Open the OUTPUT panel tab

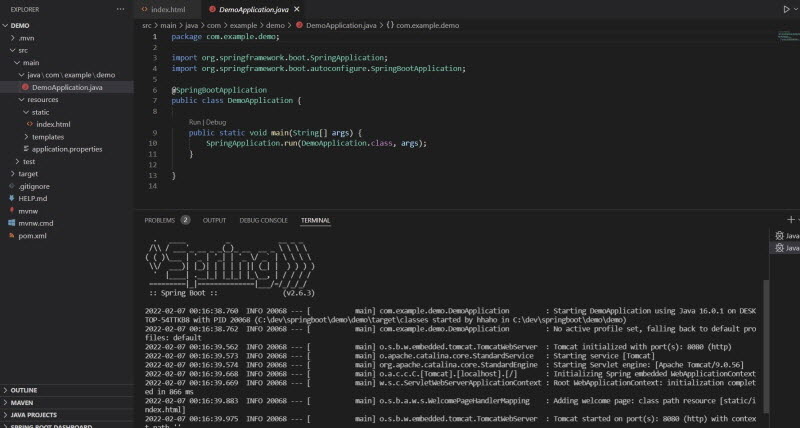pyautogui.click(x=214, y=220)
